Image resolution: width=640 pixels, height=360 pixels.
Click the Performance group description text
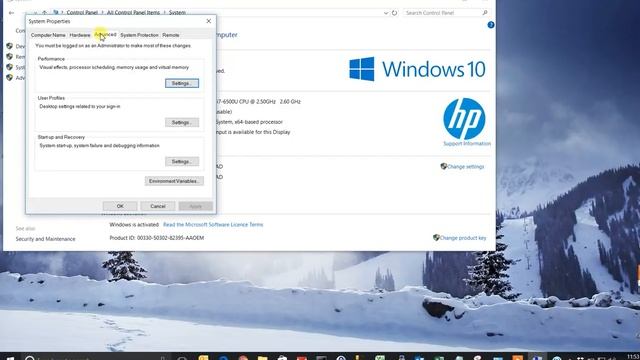click(114, 67)
